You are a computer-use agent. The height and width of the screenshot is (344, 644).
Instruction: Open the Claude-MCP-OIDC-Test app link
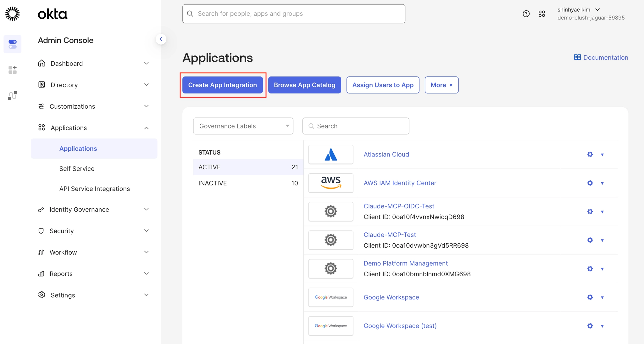pos(399,206)
